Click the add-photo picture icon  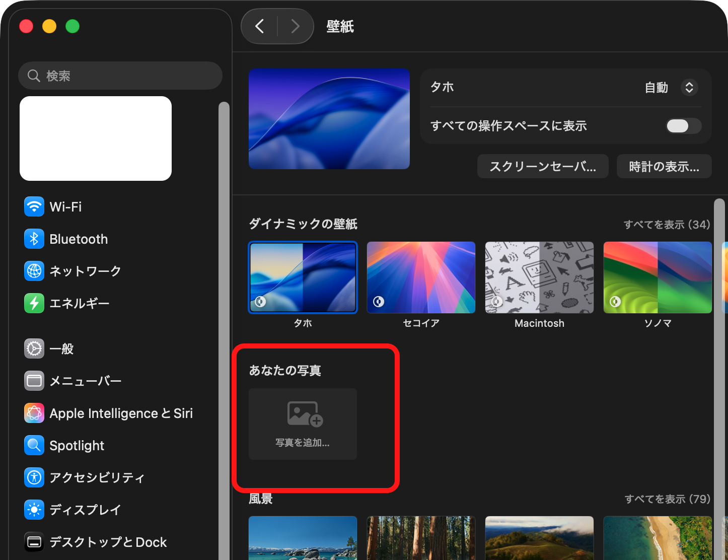click(x=305, y=414)
